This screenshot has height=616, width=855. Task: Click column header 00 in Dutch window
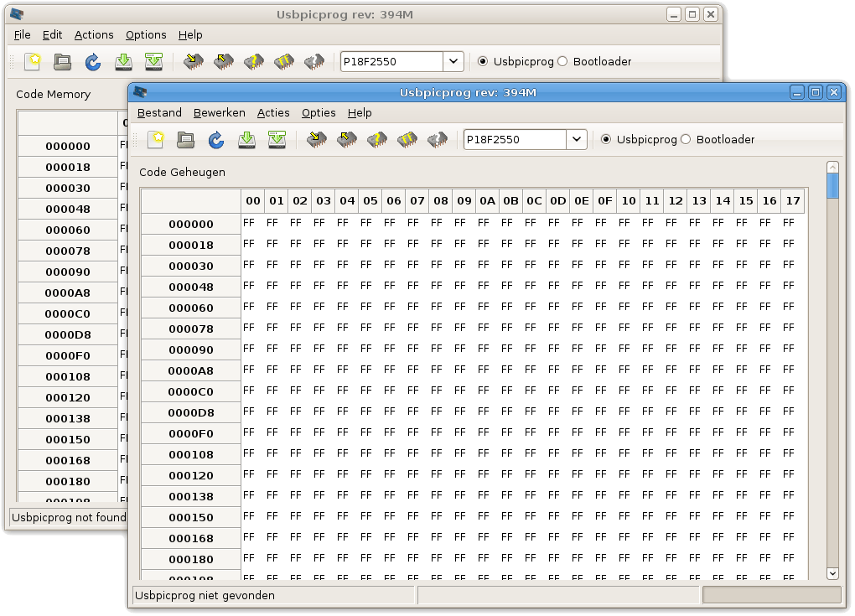[253, 201]
